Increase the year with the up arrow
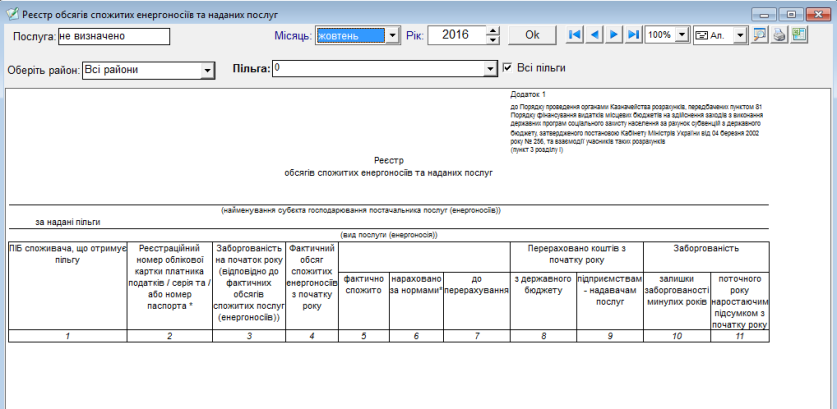Viewport: 837px width, 409px height. (492, 30)
